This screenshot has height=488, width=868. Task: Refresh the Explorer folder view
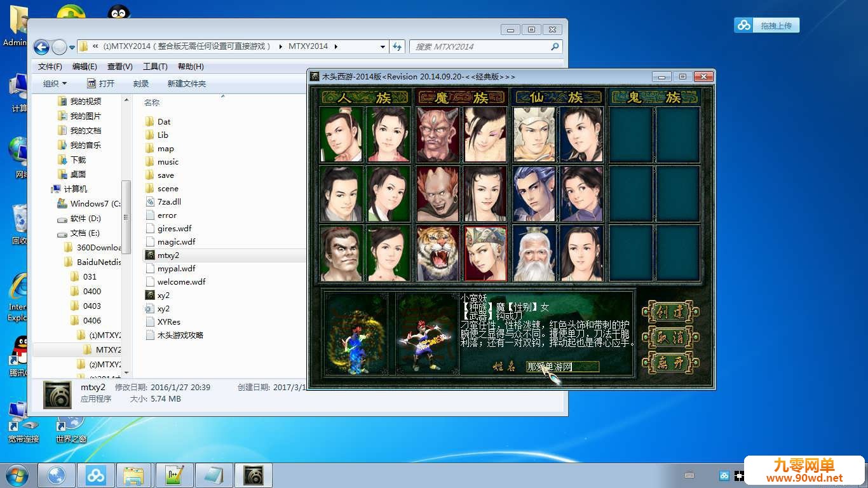(x=397, y=46)
